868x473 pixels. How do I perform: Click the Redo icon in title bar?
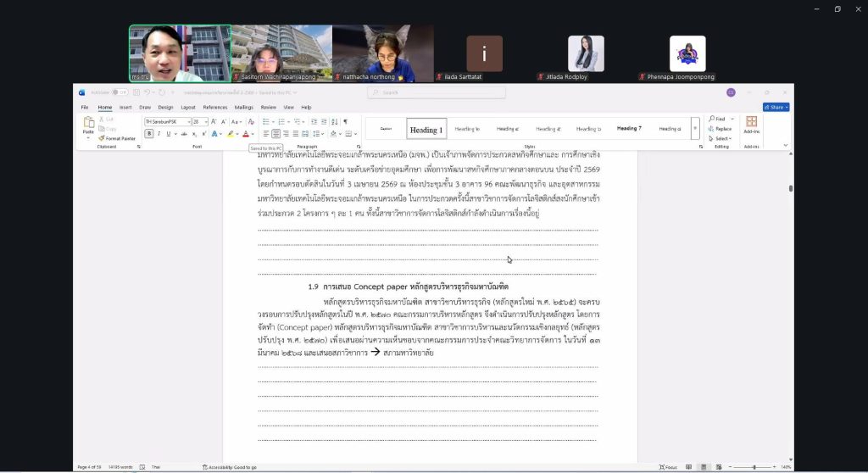162,92
